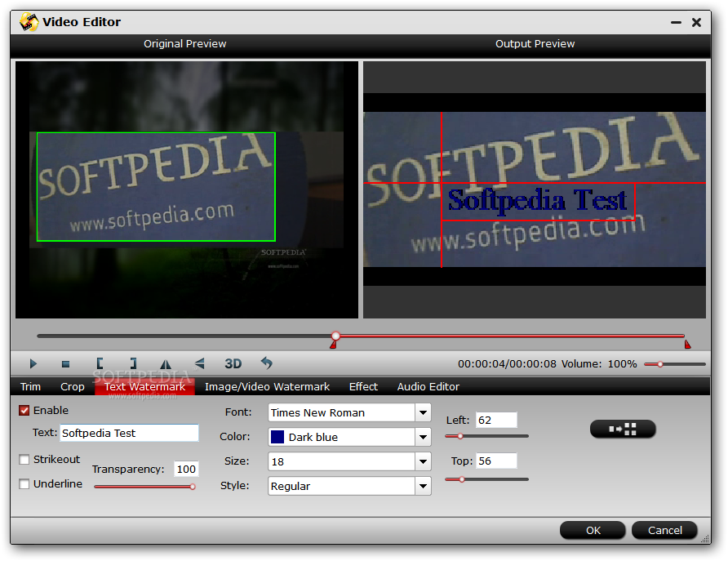
Task: Click the Softpedia Test watermark in output preview
Action: (537, 201)
